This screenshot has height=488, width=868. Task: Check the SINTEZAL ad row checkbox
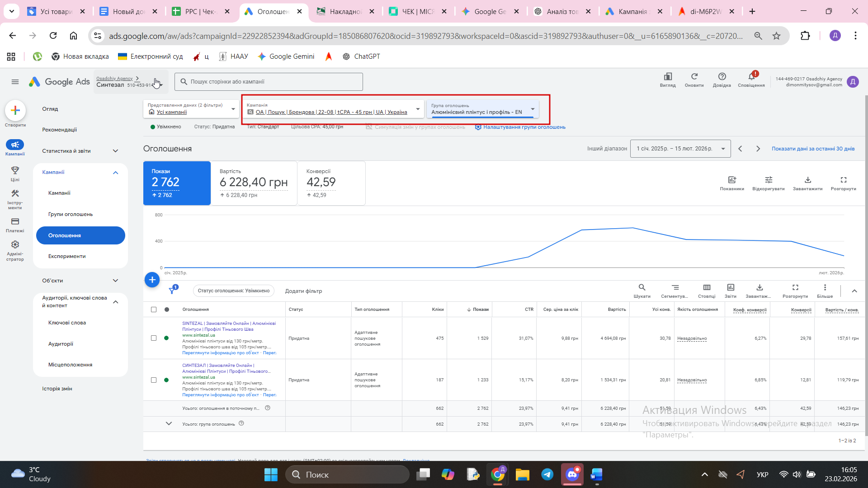point(154,338)
